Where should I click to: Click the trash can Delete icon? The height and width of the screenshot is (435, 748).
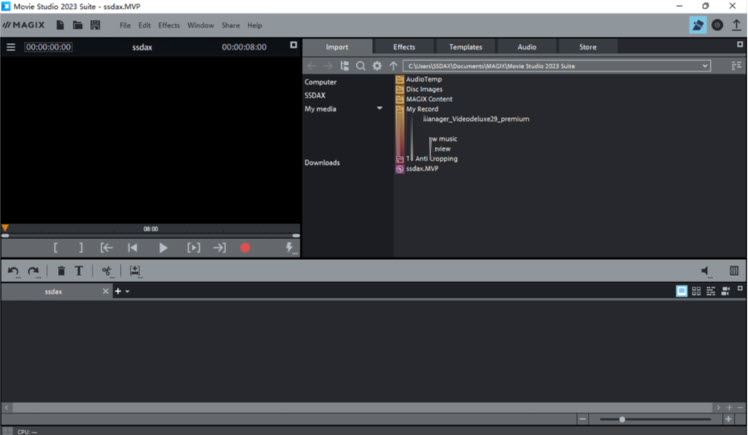(x=61, y=271)
